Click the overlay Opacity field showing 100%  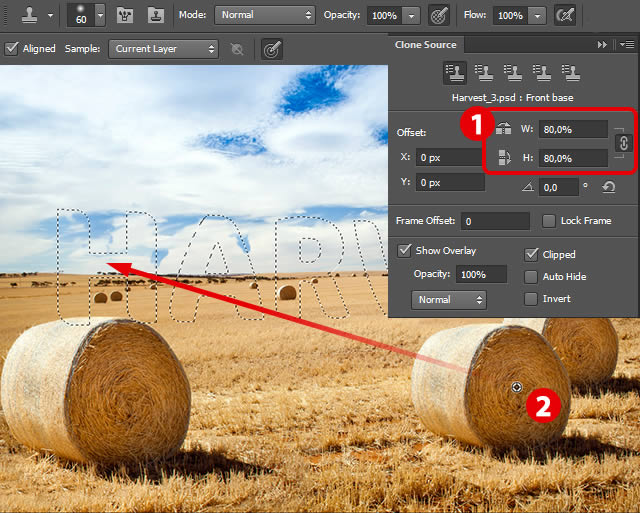pos(481,274)
